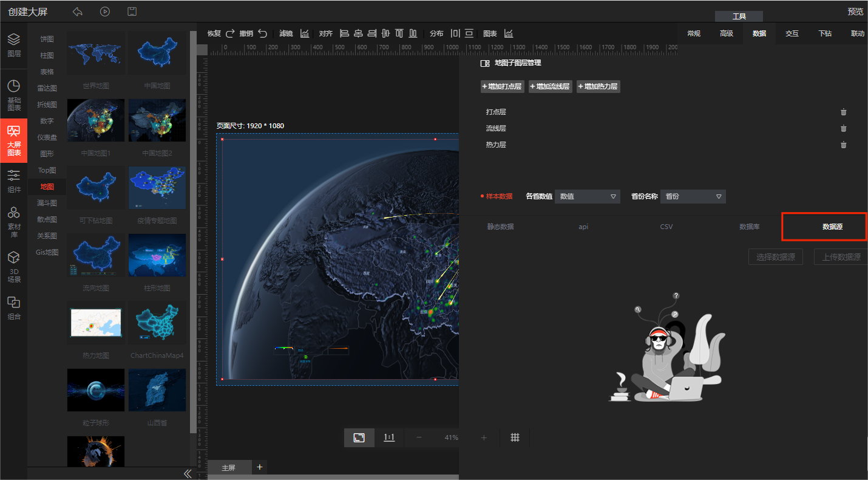Click the 选择数据源 button
The height and width of the screenshot is (480, 868).
coord(776,257)
